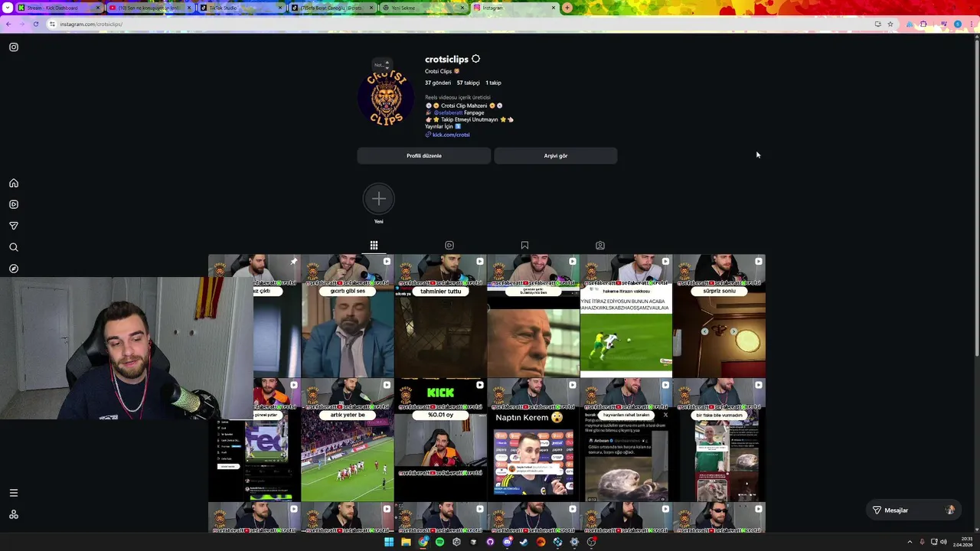Open the Naptın Kerem post
The image size is (980, 551).
(534, 440)
